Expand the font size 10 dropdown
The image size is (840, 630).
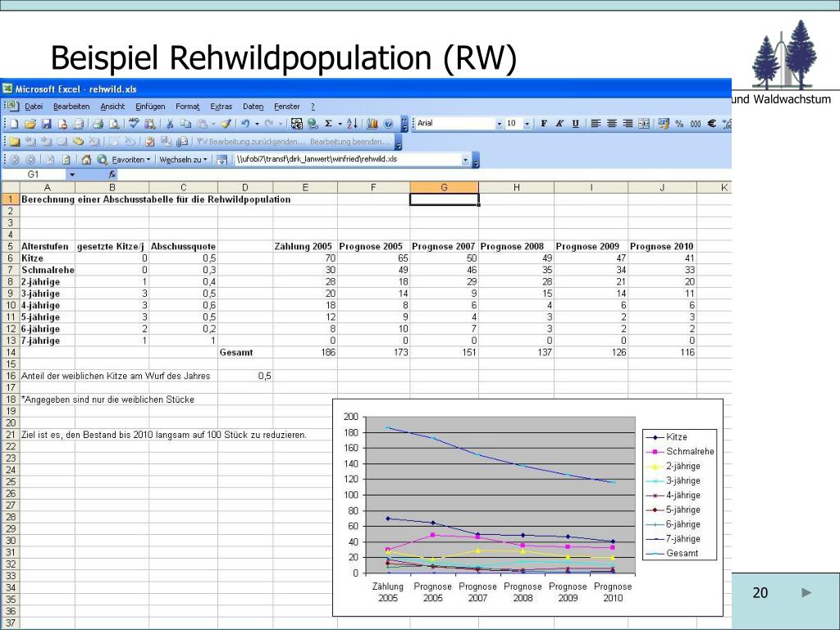coord(527,124)
